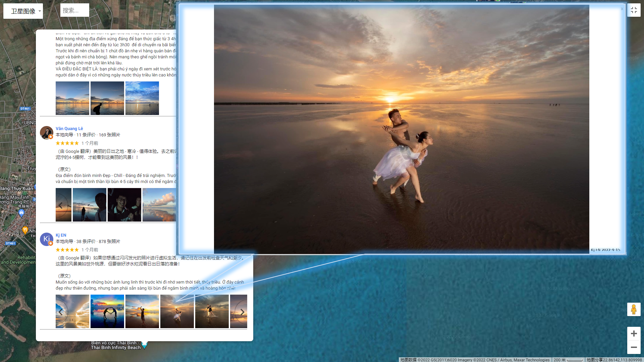This screenshot has width=644, height=362.
Task: Open the 卫星图像 map type dropdown
Action: 23,11
